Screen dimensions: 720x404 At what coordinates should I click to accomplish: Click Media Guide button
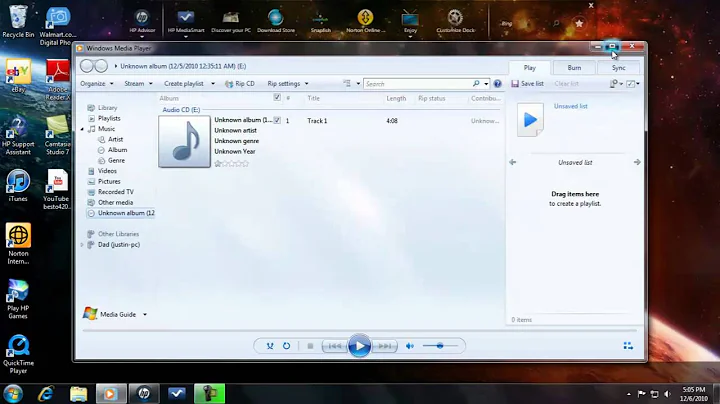pos(110,314)
